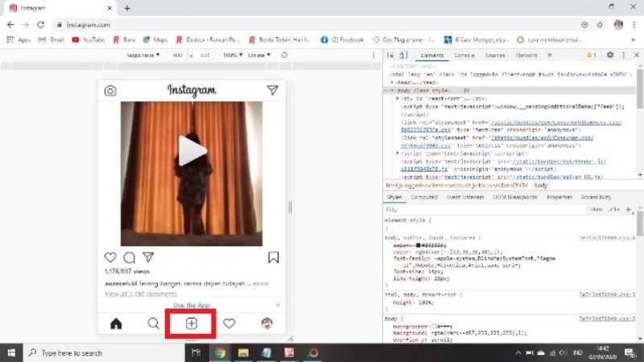644x362 pixels.
Task: Dismiss the Use the App banner
Action: click(278, 305)
